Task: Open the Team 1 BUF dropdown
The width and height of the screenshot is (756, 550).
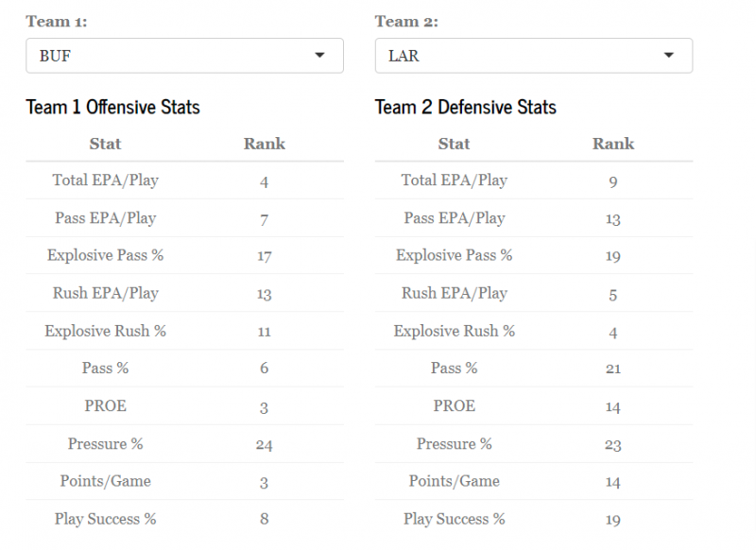Action: [184, 56]
